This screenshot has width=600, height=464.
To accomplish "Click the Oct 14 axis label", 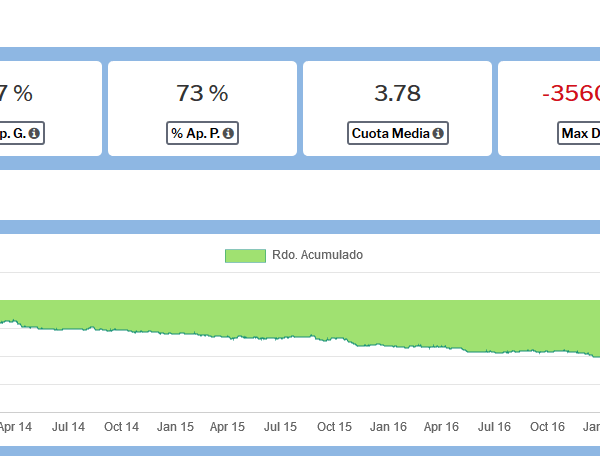I will (121, 427).
